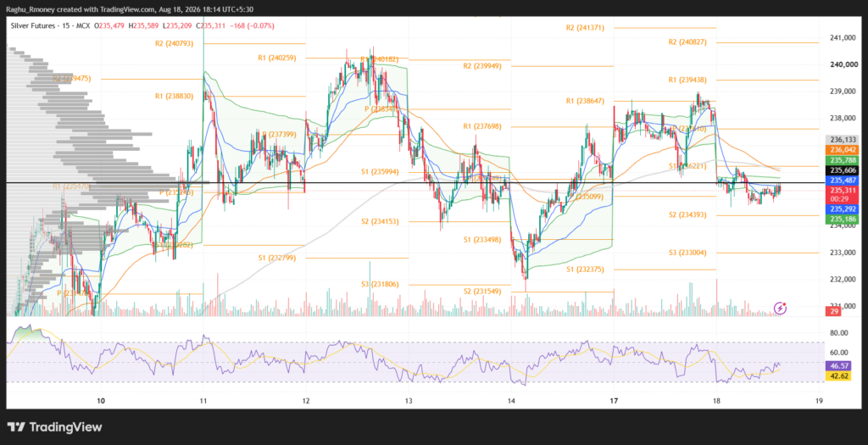Click the R2 (240827) pivot label
The width and height of the screenshot is (868, 445).
click(687, 42)
